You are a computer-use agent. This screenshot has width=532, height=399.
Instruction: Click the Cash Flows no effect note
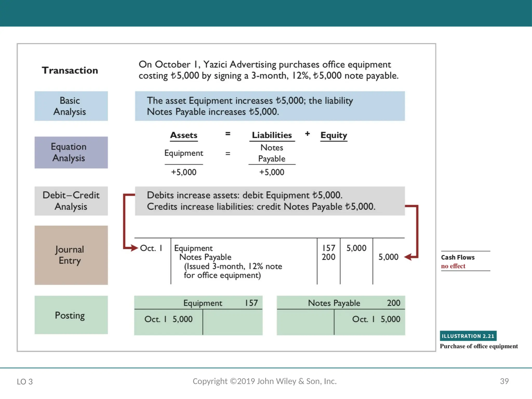pos(458,261)
